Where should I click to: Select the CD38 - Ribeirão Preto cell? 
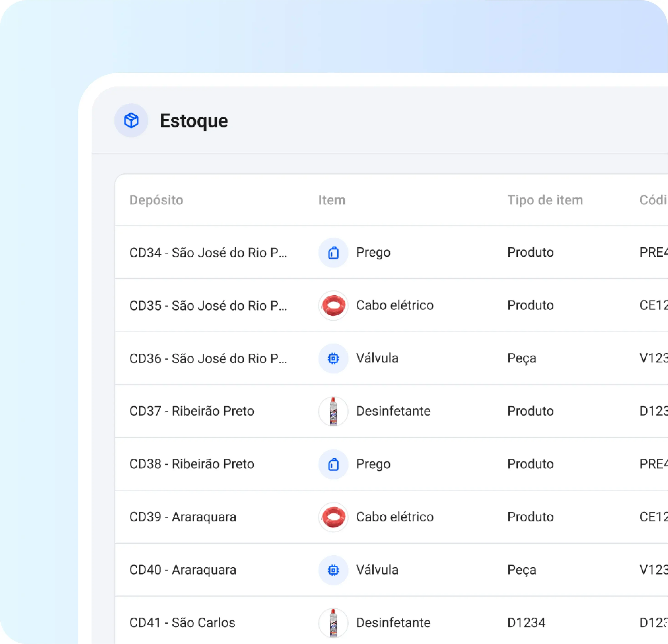192,464
